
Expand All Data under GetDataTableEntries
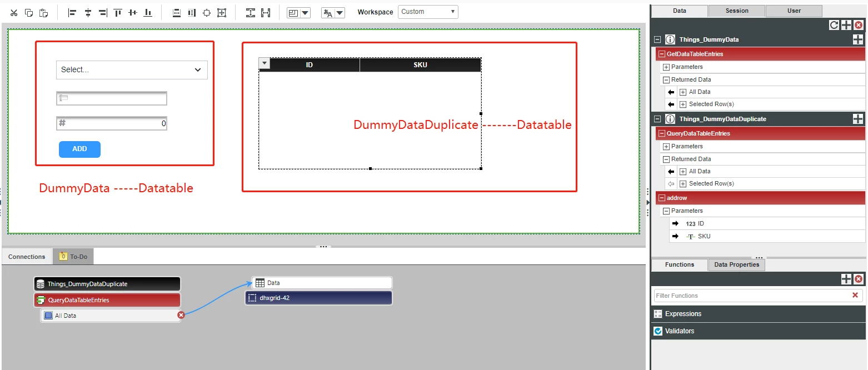[683, 92]
